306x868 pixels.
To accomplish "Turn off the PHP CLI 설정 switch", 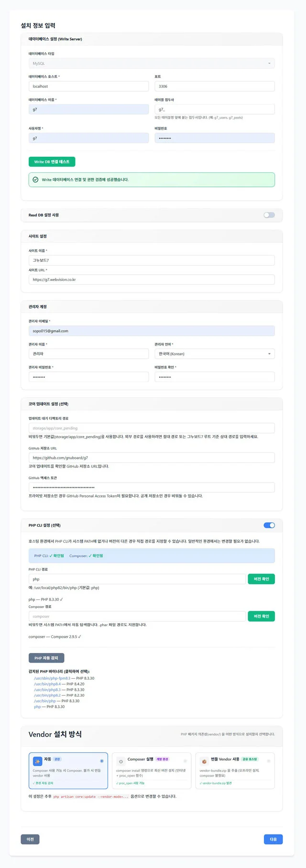I will click(269, 525).
